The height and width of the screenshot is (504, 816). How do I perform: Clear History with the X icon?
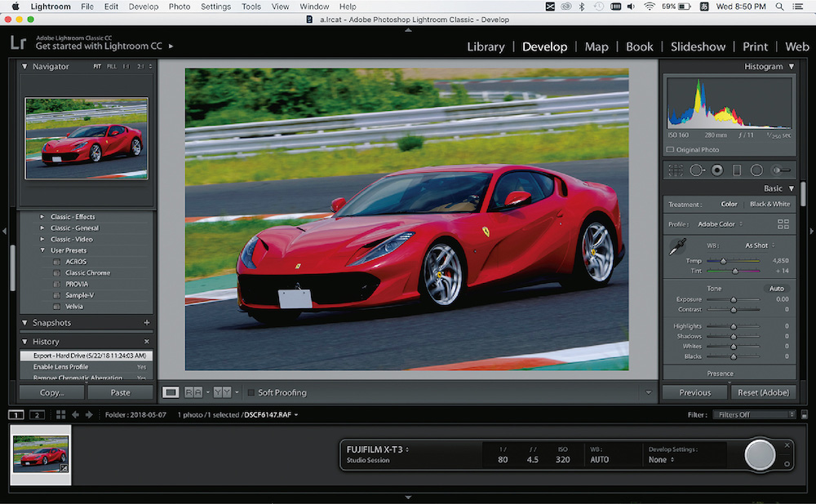(x=147, y=342)
